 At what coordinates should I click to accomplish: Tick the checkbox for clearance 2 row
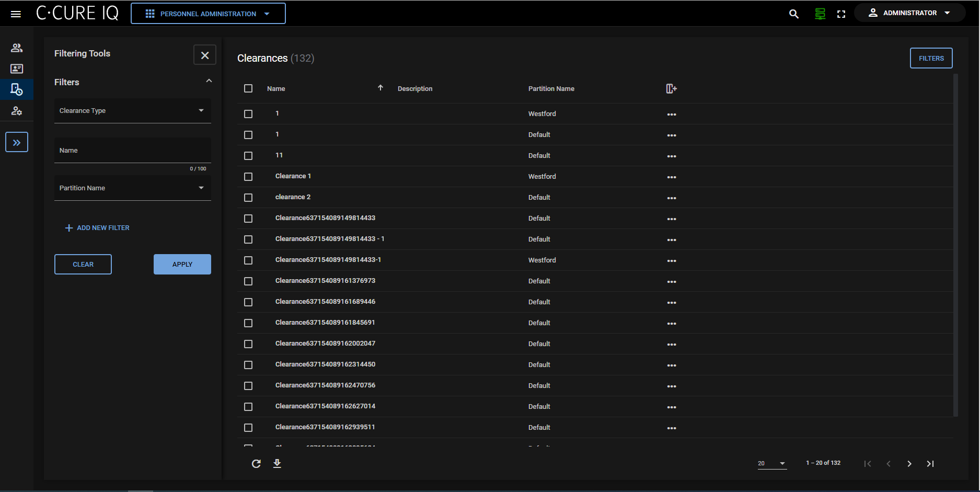[248, 198]
